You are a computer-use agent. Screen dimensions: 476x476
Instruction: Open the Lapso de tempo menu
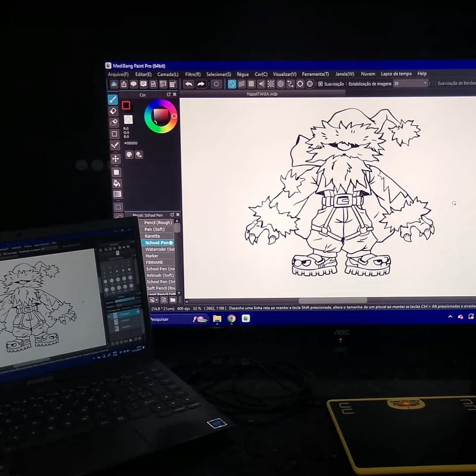click(x=396, y=74)
